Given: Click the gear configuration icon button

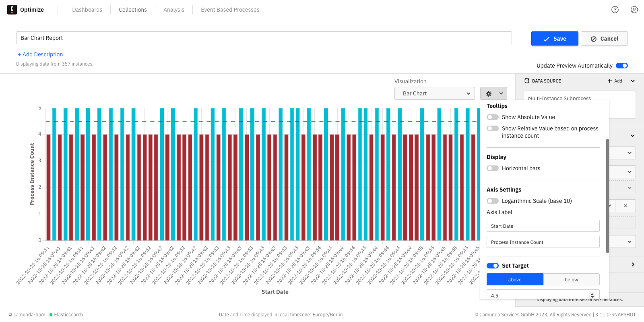Looking at the screenshot, I should pos(493,93).
